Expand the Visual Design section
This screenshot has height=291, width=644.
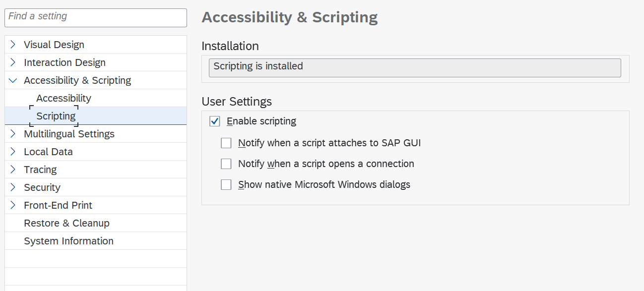pyautogui.click(x=12, y=44)
